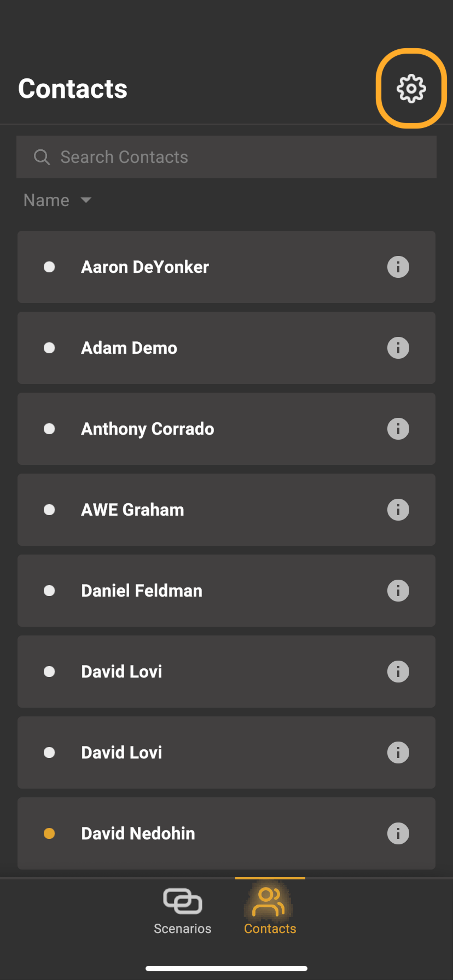Image resolution: width=453 pixels, height=980 pixels.
Task: Open settings via the gear icon
Action: (x=411, y=89)
